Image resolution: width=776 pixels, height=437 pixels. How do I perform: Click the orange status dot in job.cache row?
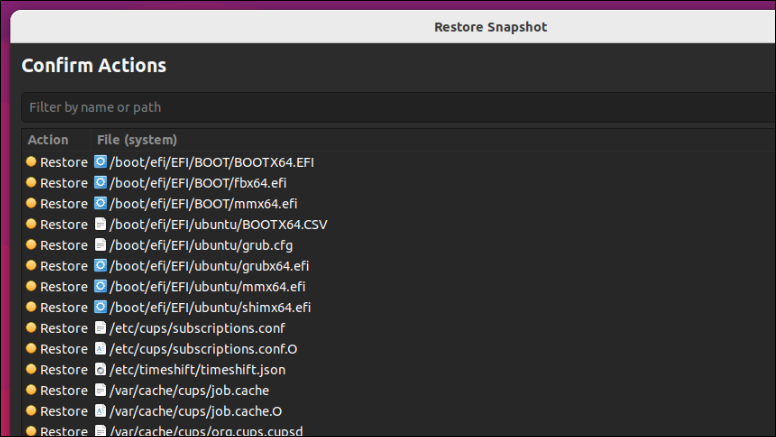(x=31, y=390)
